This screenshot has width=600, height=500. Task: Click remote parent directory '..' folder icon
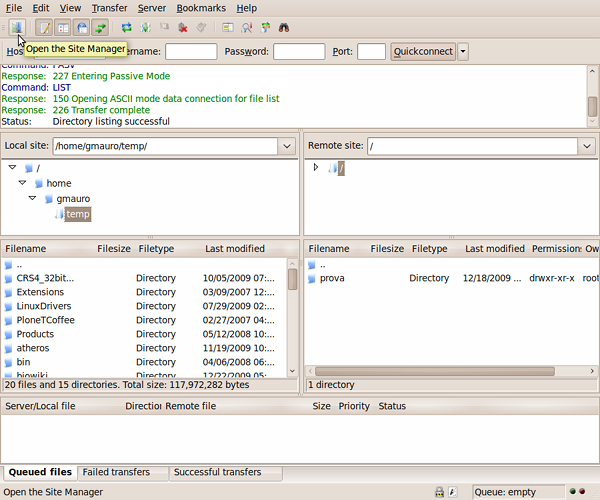coord(312,264)
